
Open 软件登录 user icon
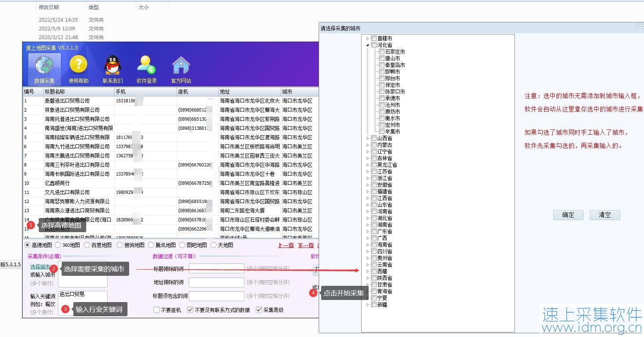[147, 69]
